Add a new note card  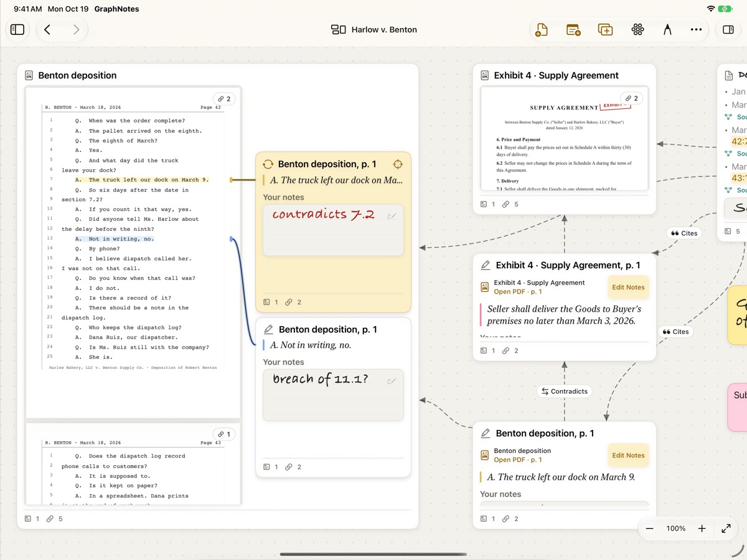(573, 29)
